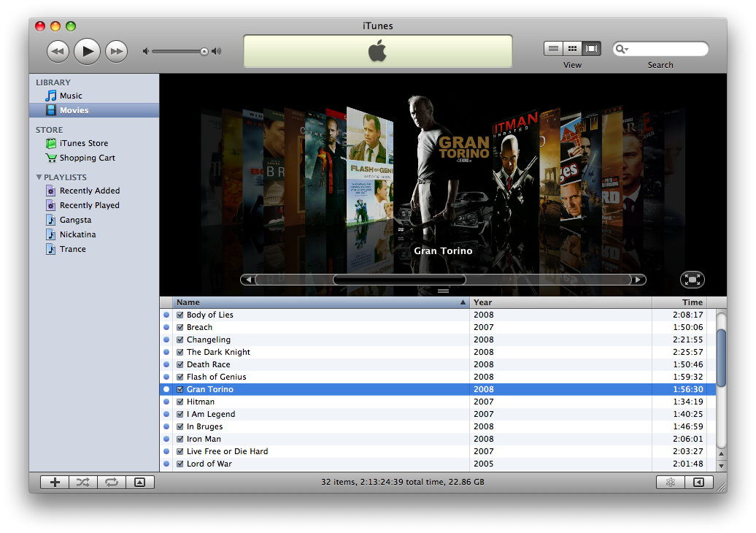Click the blue unplayed dot for Breach
The width and height of the screenshot is (756, 533).
tap(166, 327)
